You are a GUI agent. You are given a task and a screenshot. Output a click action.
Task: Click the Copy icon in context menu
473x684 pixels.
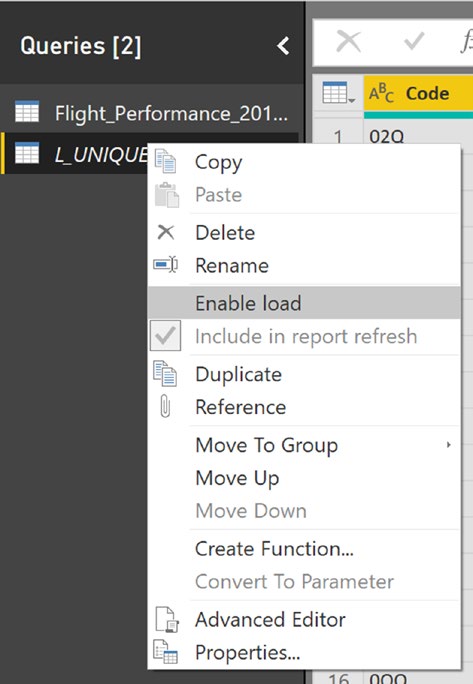(x=166, y=161)
